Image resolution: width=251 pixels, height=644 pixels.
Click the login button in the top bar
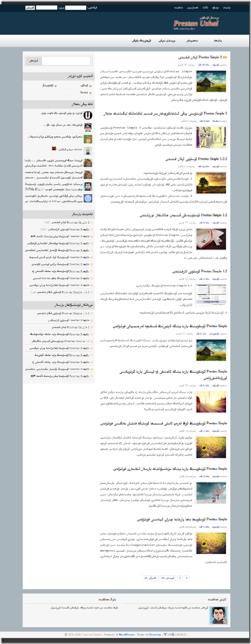[x=30, y=8]
